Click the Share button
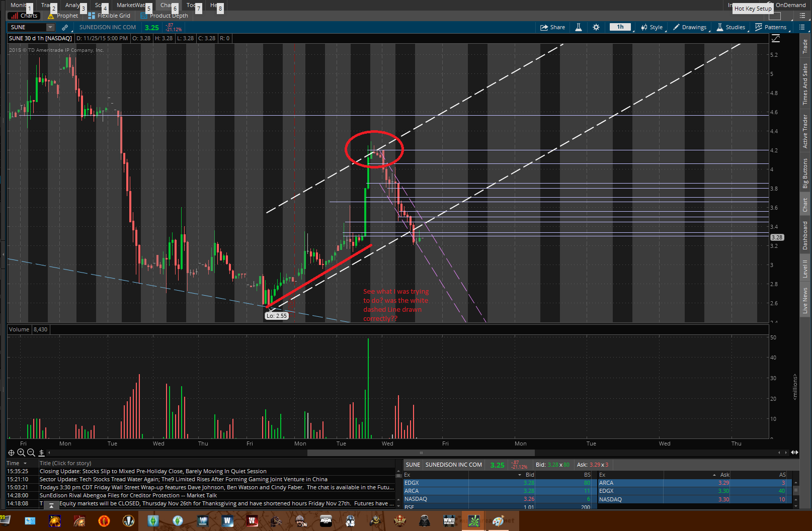Viewport: 812px width, 531px height. pos(552,28)
